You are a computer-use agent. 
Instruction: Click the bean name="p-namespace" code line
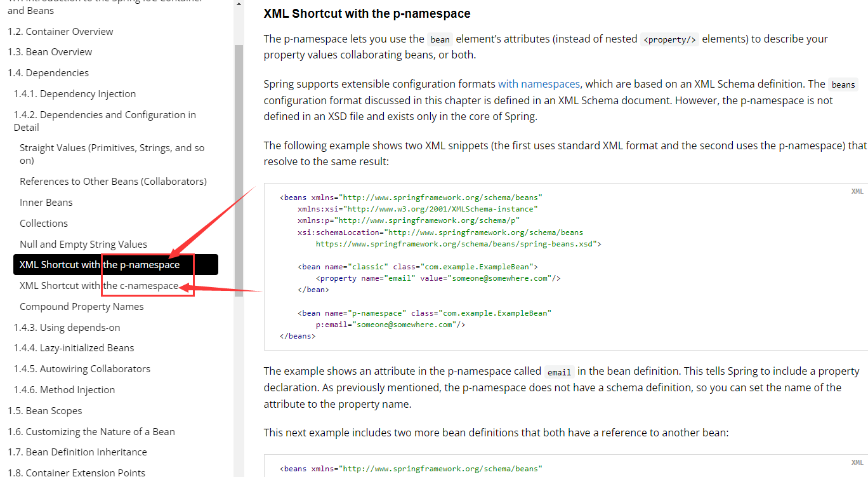[x=424, y=313]
